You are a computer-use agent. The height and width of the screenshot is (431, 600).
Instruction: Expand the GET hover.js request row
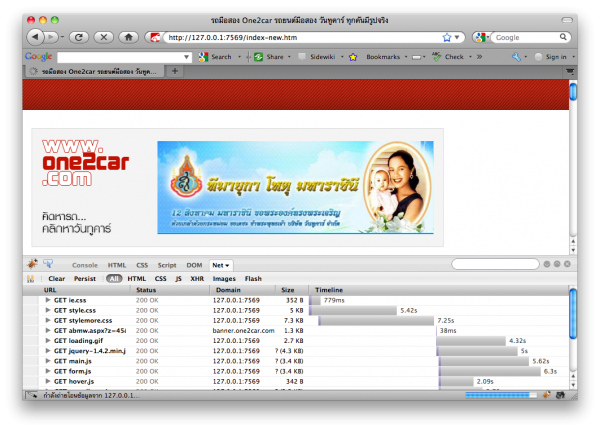click(48, 381)
